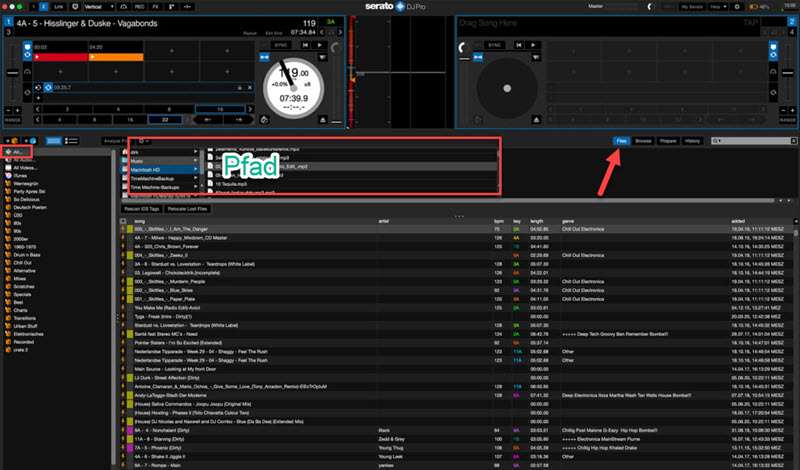This screenshot has height=470, width=800.
Task: Shift loop sizes left on left deck
Action: pyautogui.click(x=37, y=109)
